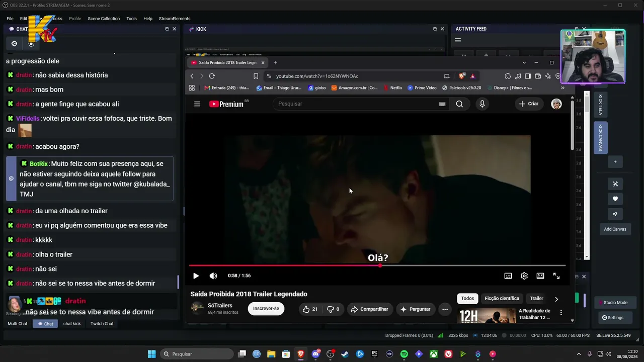The width and height of the screenshot is (644, 362).
Task: Open the browser tab search chevron
Action: point(524,63)
